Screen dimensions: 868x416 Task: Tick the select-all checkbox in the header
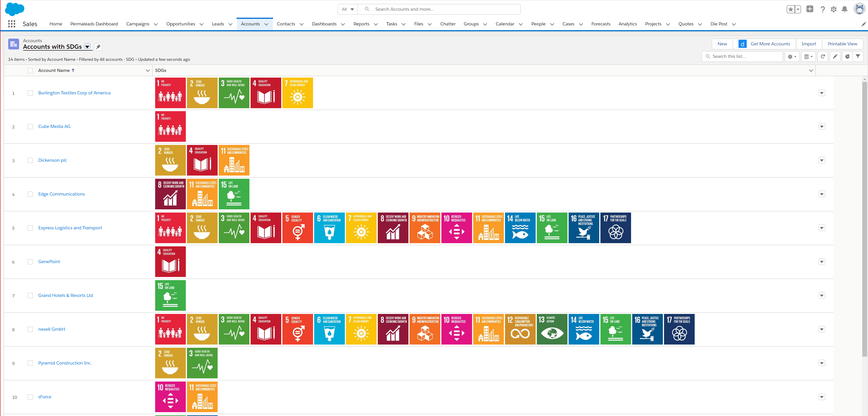pyautogui.click(x=30, y=70)
